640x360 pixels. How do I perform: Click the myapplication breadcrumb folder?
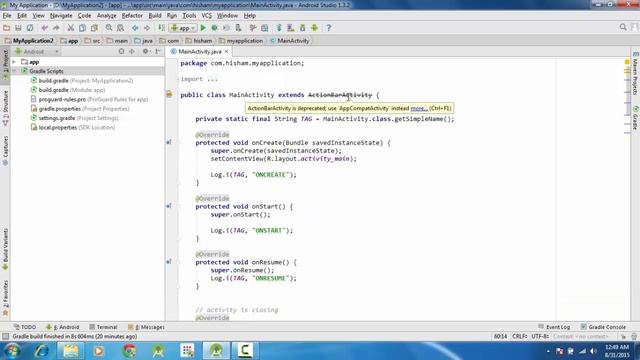241,41
